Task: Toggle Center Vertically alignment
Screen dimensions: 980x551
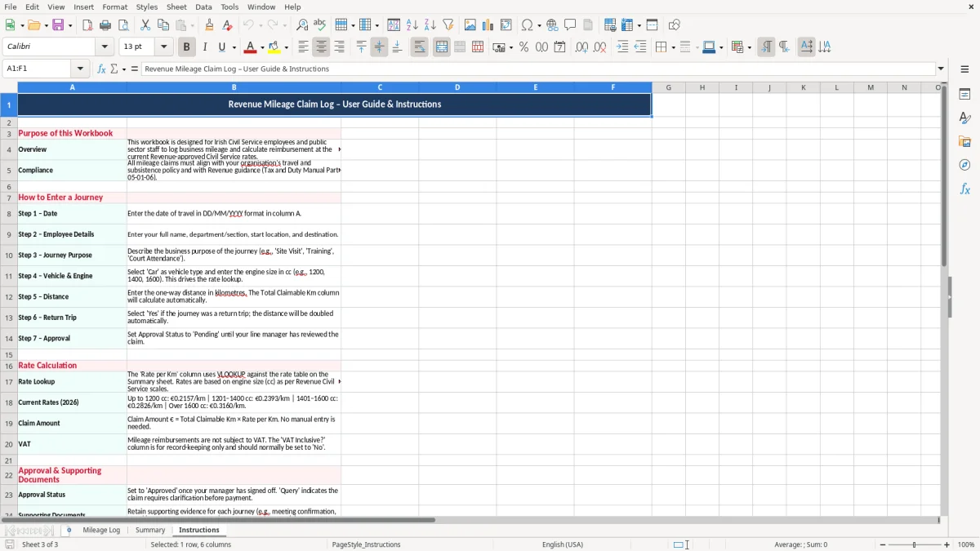Action: (x=379, y=47)
